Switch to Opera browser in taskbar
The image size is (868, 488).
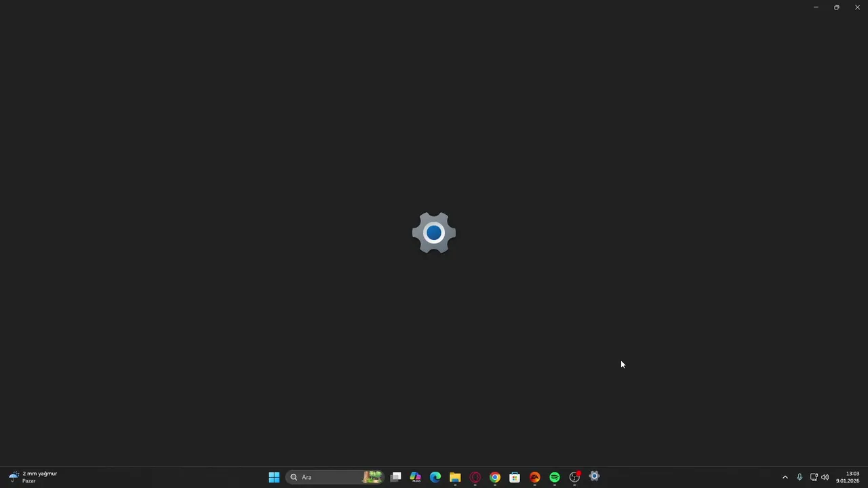475,477
